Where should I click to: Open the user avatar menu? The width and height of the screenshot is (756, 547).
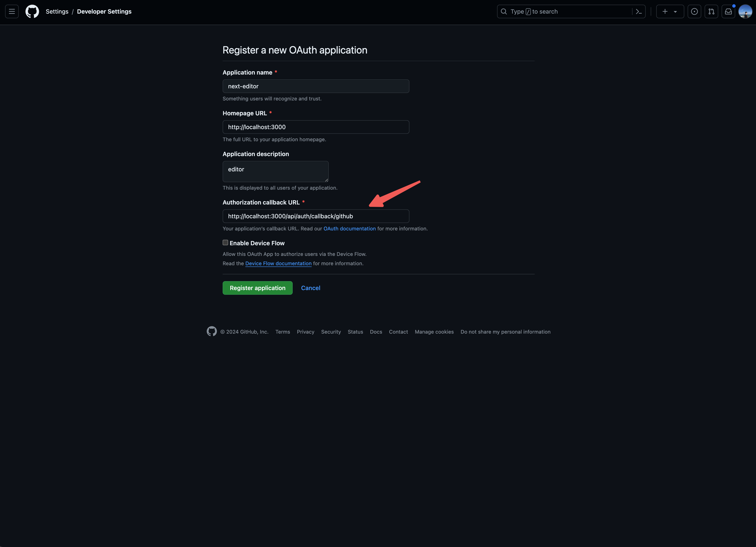[745, 12]
